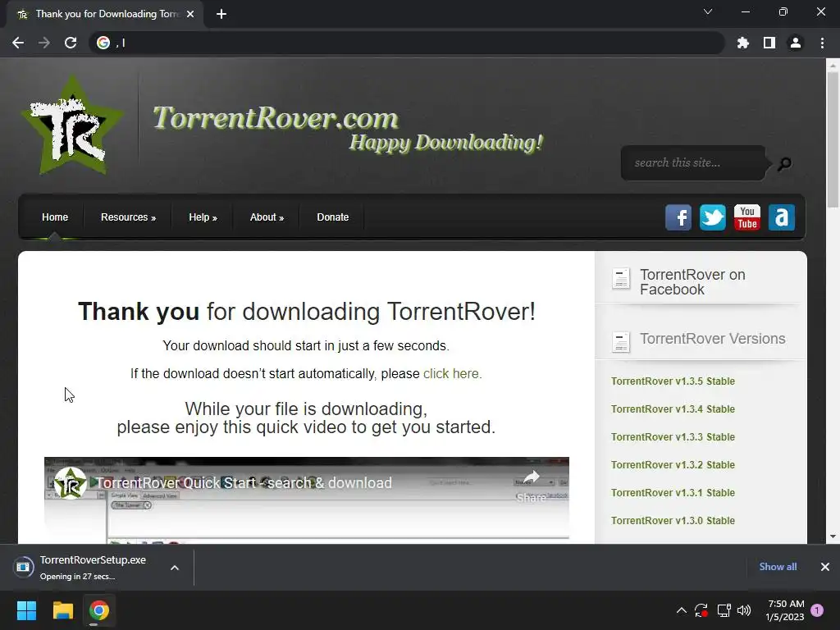This screenshot has height=630, width=840.
Task: Open Windows Start menu
Action: click(x=26, y=610)
